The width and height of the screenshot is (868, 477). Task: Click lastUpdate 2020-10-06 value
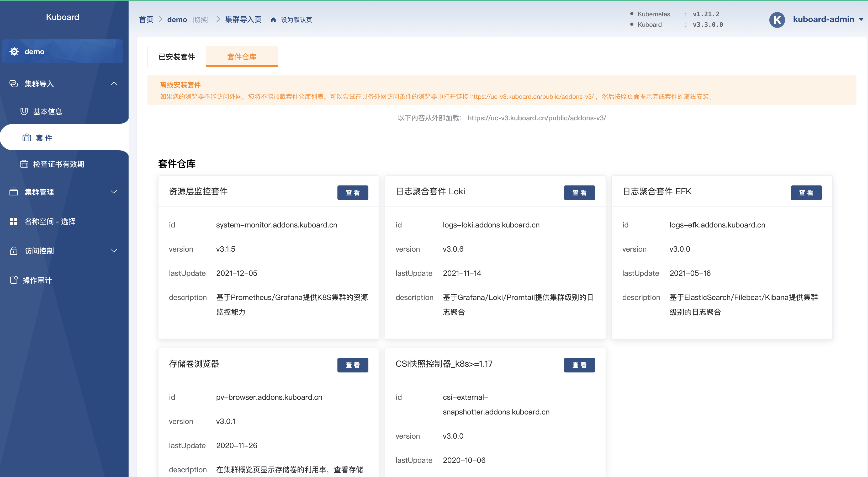(464, 460)
